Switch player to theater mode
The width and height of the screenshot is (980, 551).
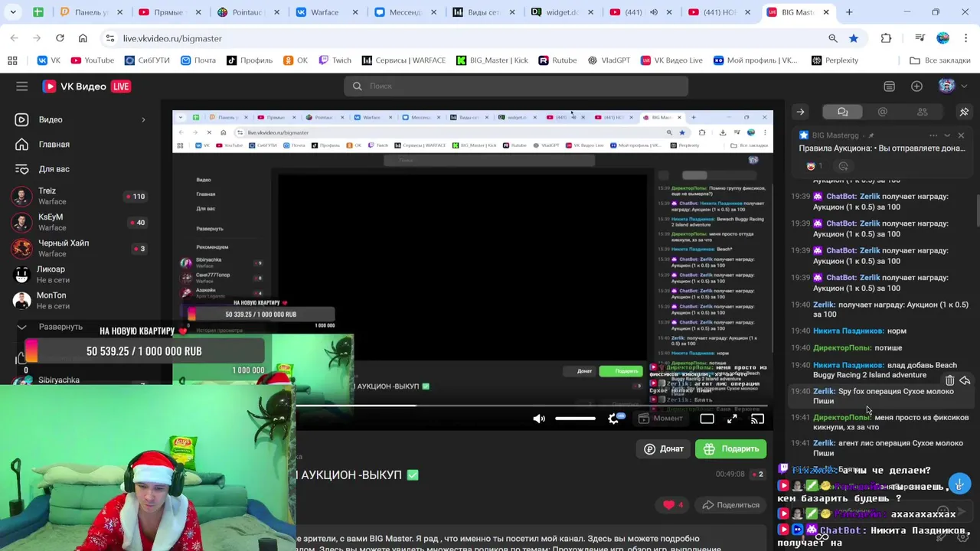707,419
